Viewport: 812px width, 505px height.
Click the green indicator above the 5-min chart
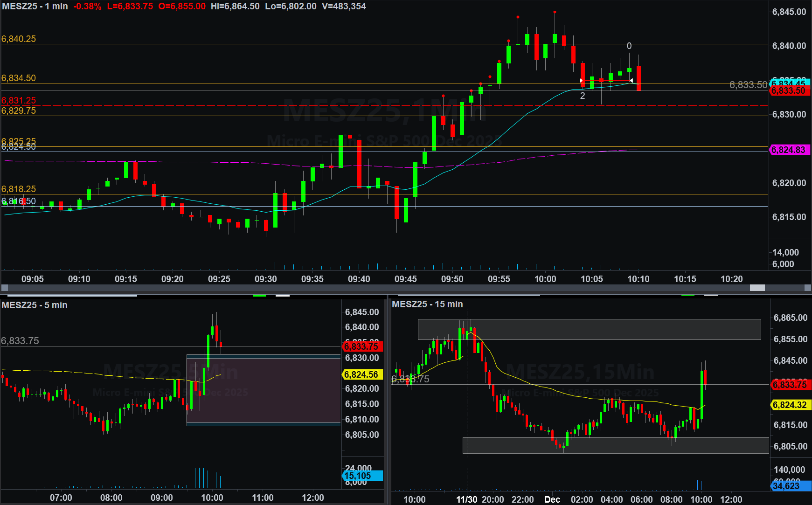(x=259, y=295)
